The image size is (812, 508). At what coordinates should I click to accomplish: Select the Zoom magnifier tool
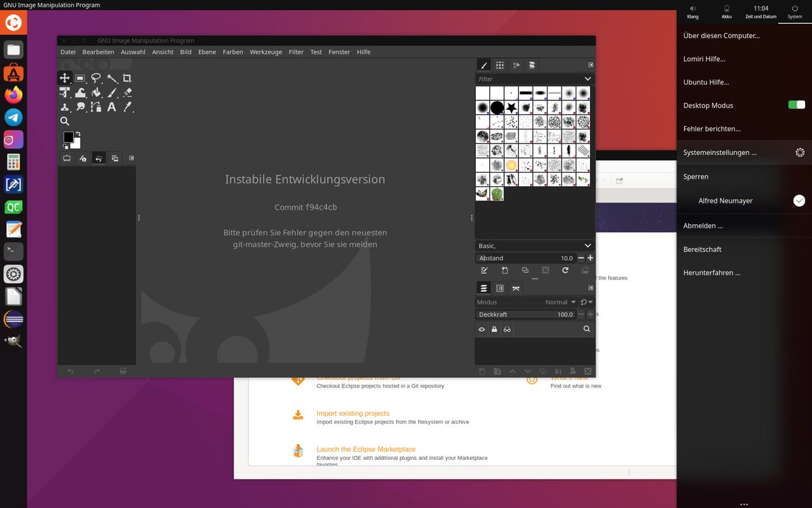(64, 121)
